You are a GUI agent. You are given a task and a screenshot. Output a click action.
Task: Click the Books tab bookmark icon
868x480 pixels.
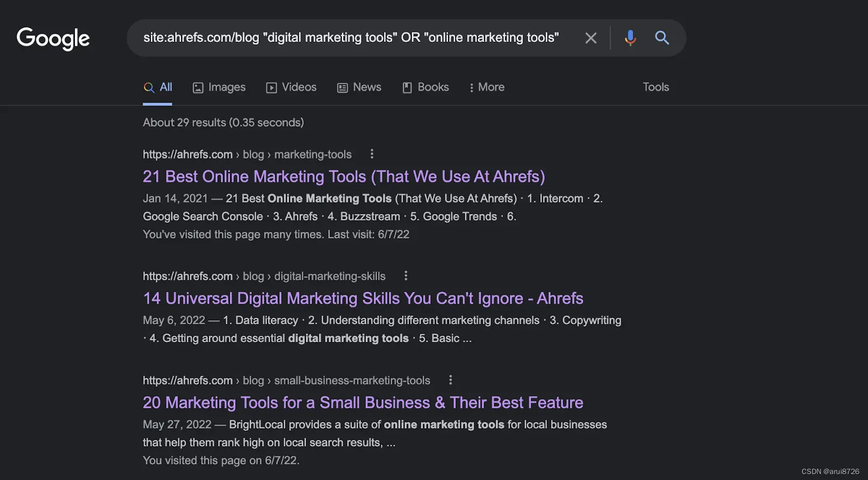point(407,88)
